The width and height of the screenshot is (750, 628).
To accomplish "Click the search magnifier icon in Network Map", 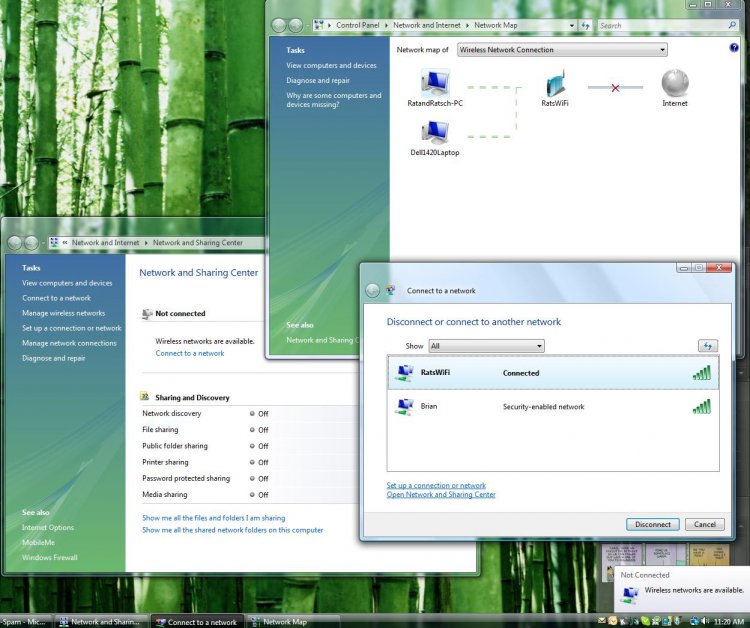I will pos(732,25).
